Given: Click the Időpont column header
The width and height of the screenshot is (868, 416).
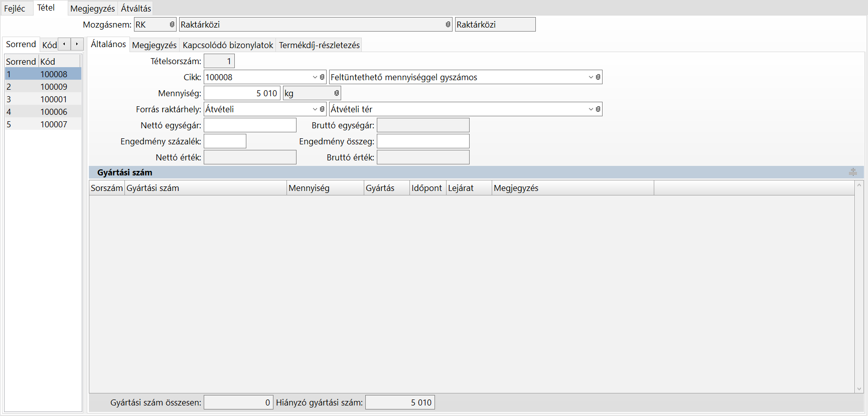Looking at the screenshot, I should [x=428, y=188].
